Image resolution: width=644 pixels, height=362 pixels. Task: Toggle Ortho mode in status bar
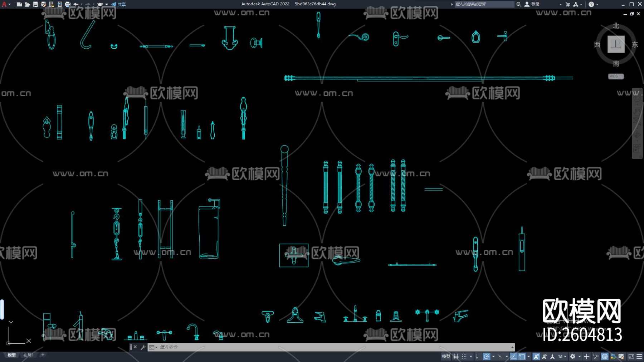478,356
